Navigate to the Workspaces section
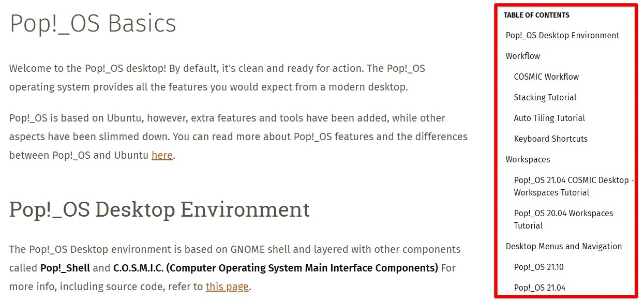The height and width of the screenshot is (302, 644). [x=528, y=159]
